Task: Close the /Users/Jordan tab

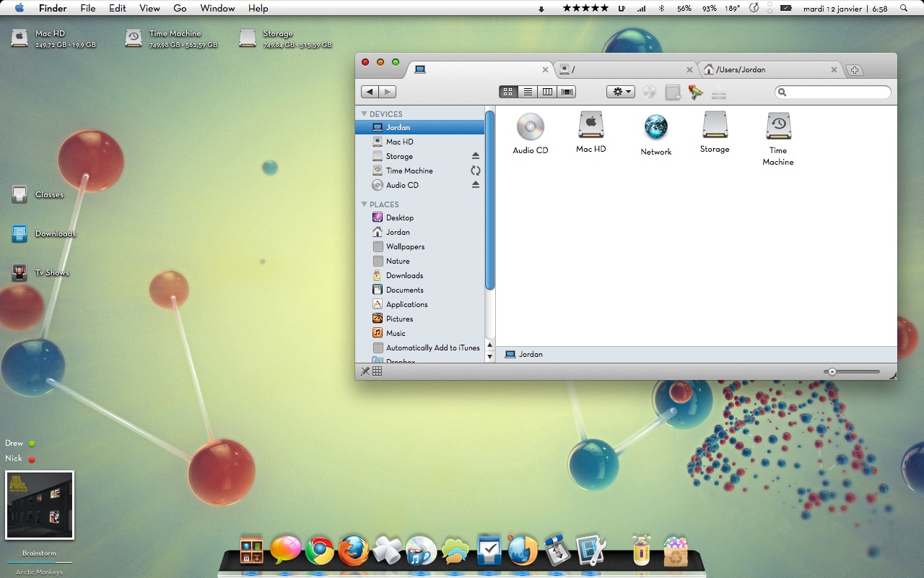Action: pyautogui.click(x=834, y=70)
